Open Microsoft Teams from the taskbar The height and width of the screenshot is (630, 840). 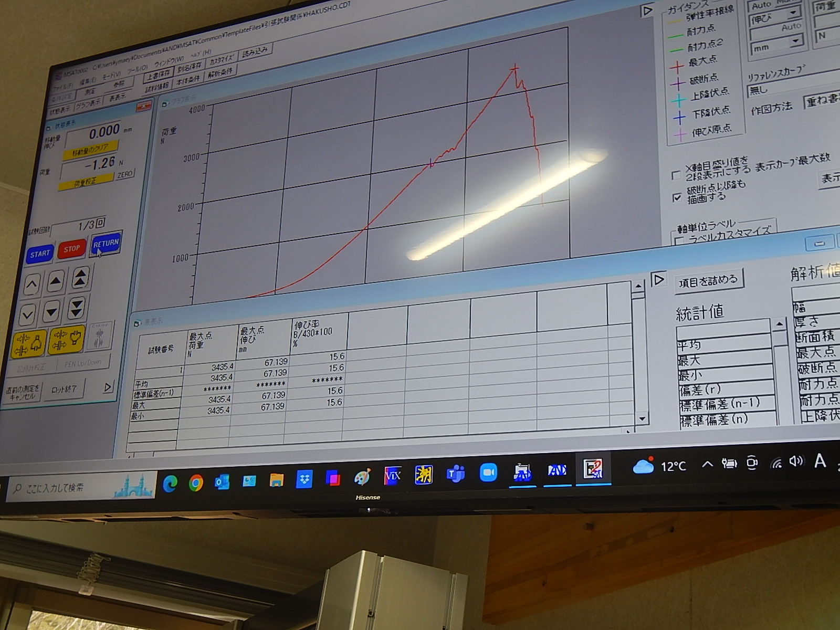coord(455,474)
